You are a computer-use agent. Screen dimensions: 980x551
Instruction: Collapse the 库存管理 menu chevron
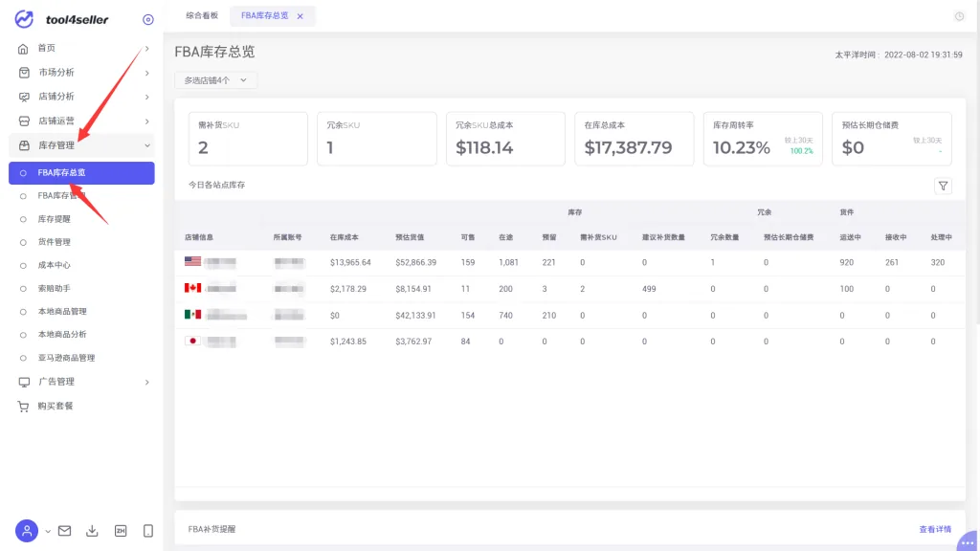click(146, 145)
